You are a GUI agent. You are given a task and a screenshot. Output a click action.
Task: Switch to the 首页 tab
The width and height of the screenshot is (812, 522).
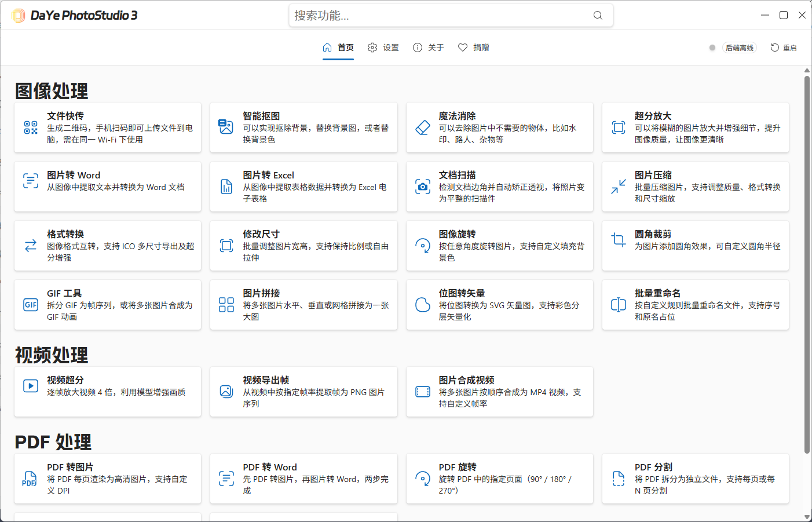click(338, 48)
